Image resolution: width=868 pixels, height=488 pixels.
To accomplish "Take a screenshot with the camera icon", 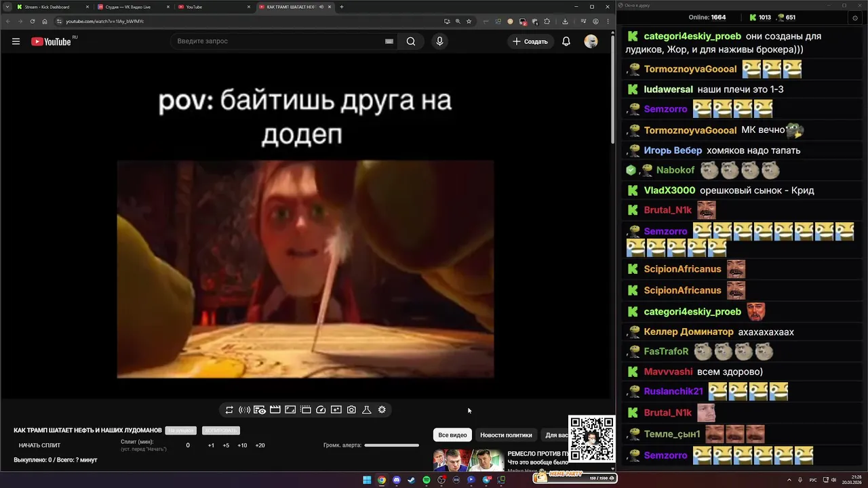I will pos(351,410).
